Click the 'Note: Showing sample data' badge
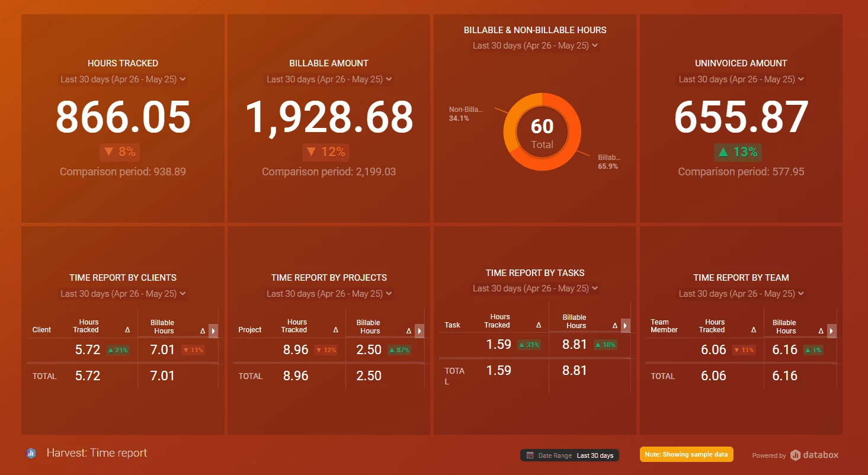Screen dimensions: 868x475 tap(687, 454)
